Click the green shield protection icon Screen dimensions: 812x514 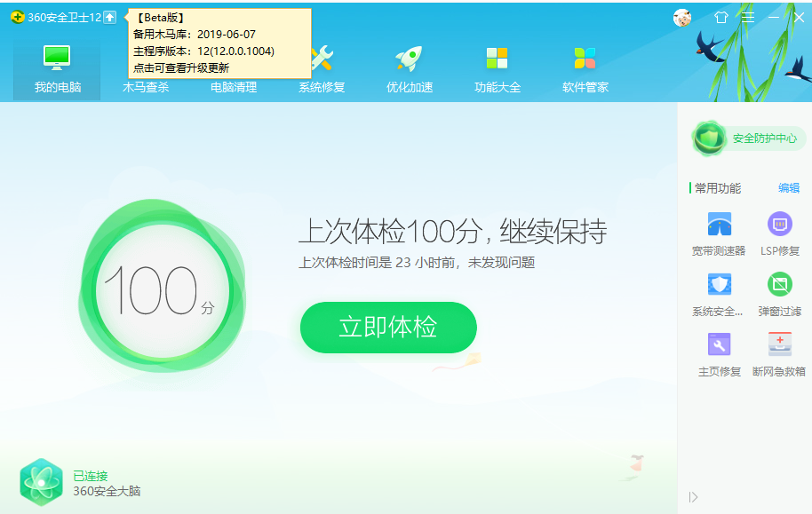[708, 138]
